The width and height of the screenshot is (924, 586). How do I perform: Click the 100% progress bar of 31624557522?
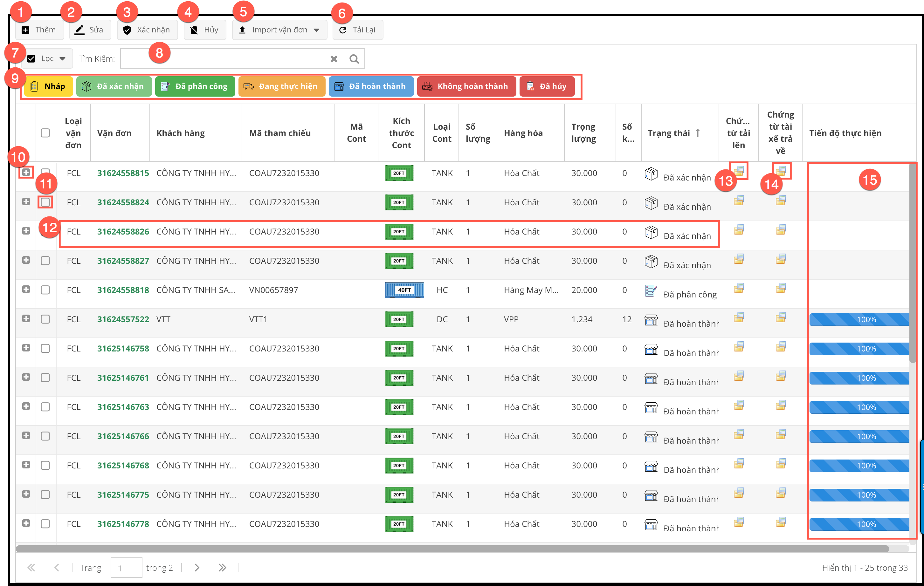pos(859,319)
